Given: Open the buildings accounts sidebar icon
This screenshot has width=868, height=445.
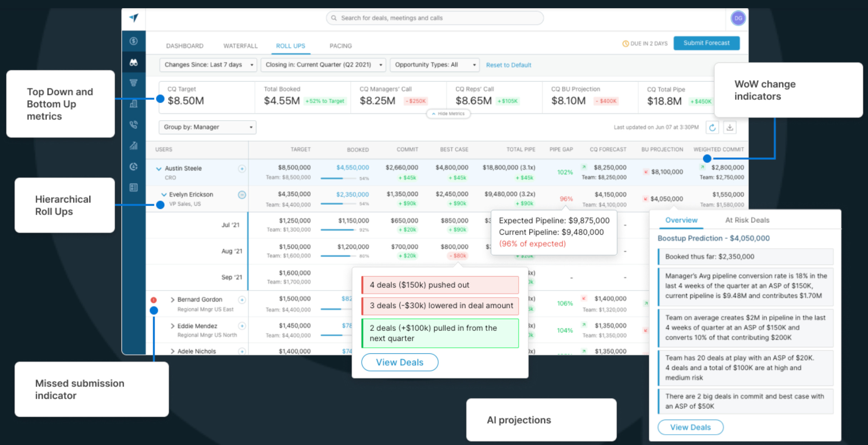Looking at the screenshot, I should pos(134,104).
